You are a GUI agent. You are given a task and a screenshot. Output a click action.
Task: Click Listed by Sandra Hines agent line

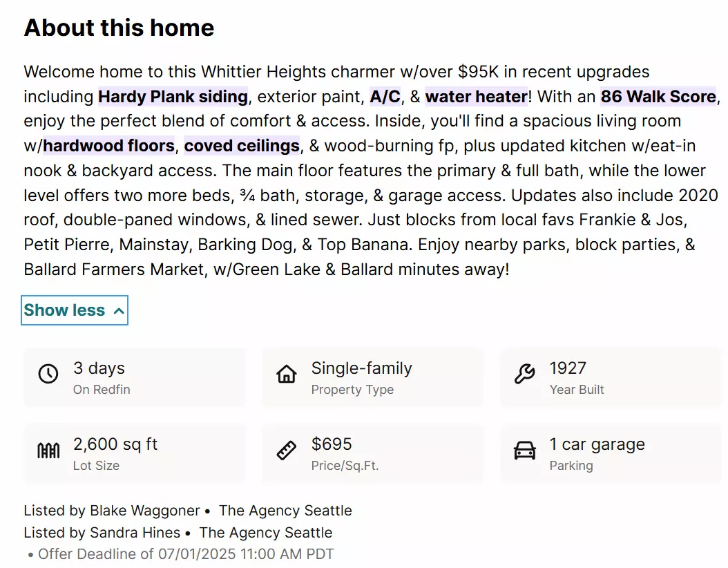178,533
